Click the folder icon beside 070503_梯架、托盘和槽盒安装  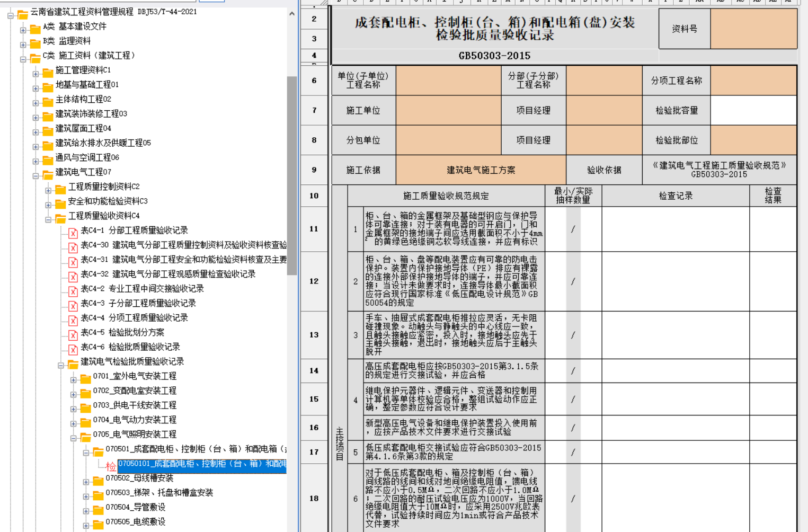(99, 495)
